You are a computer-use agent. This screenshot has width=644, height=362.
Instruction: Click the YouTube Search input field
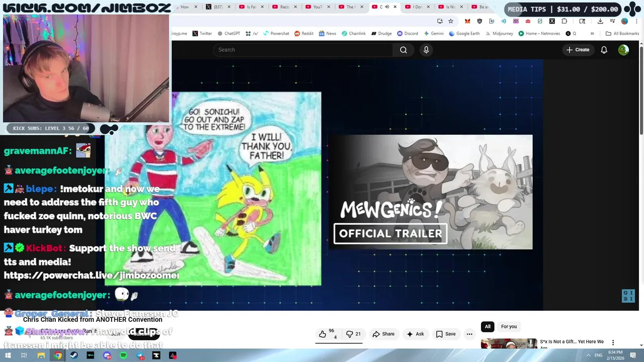click(x=303, y=50)
